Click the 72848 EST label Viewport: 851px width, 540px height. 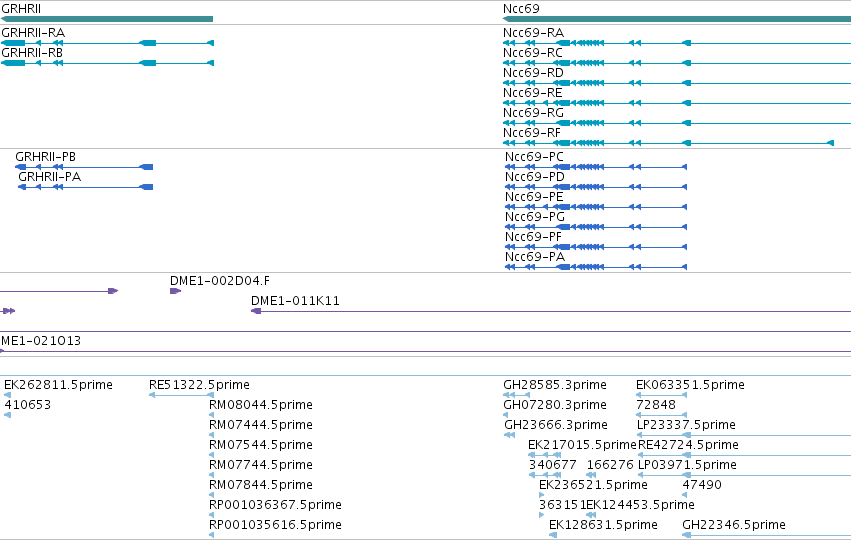pyautogui.click(x=656, y=405)
